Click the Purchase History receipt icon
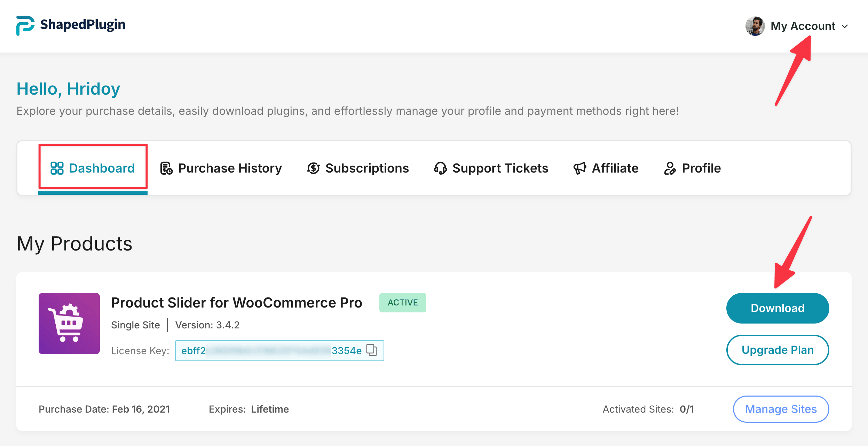This screenshot has height=446, width=868. (166, 168)
